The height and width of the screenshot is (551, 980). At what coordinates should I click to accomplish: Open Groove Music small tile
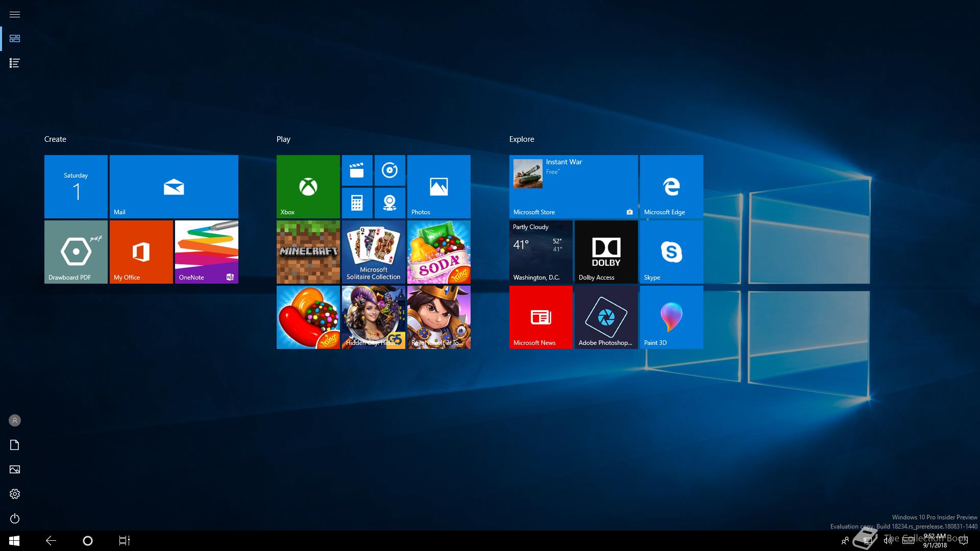click(x=390, y=170)
